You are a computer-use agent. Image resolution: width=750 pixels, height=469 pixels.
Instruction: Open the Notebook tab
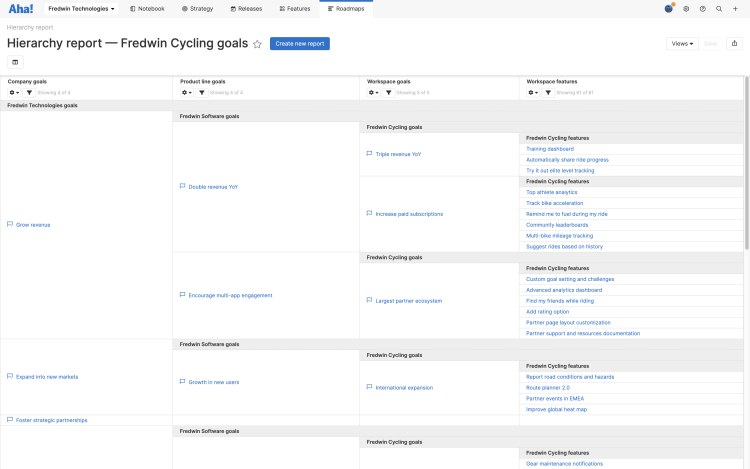(147, 9)
